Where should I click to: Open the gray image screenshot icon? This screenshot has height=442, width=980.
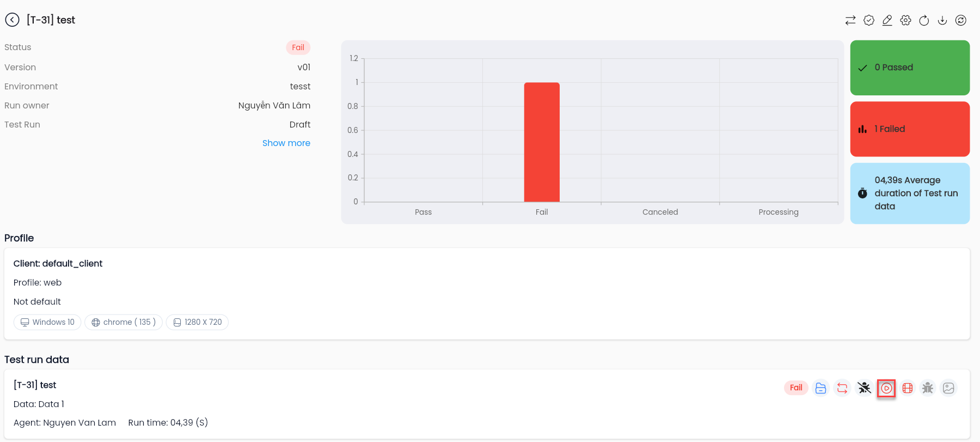point(948,388)
